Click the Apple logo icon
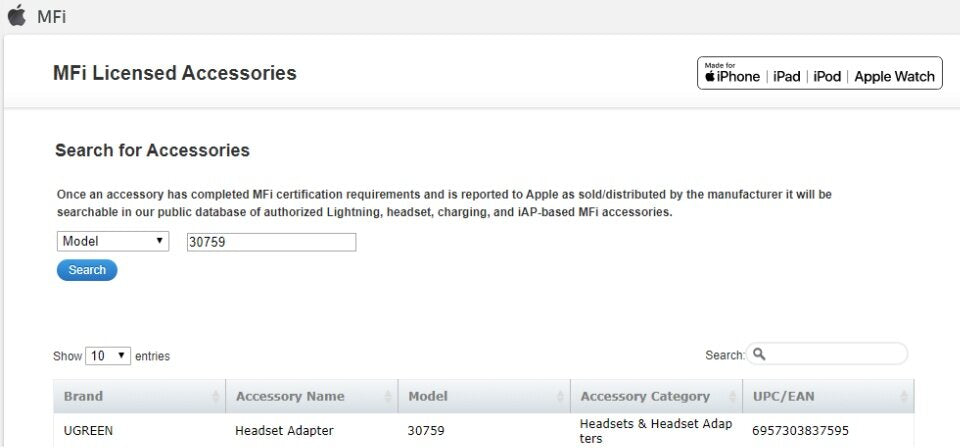The image size is (960, 448). click(17, 16)
